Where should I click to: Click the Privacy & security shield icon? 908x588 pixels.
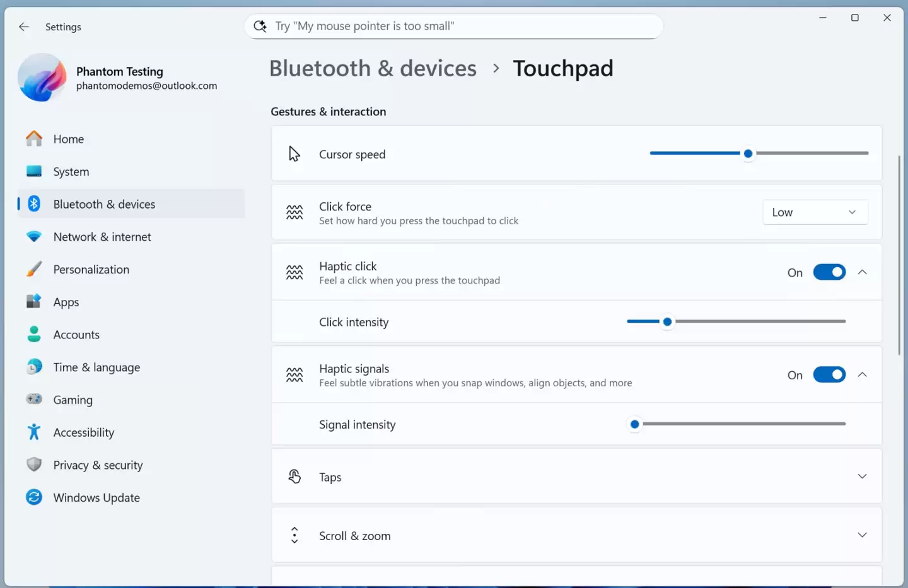34,464
